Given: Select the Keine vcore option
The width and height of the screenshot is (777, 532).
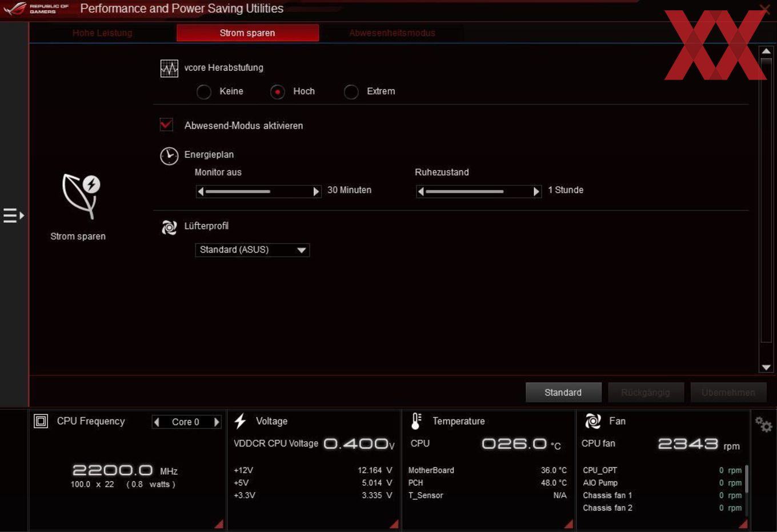Looking at the screenshot, I should click(x=204, y=92).
